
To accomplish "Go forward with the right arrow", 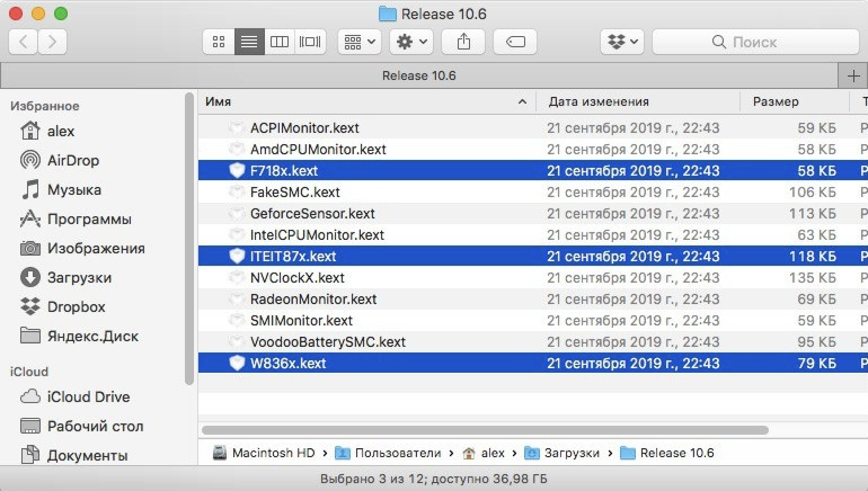I will coord(52,42).
